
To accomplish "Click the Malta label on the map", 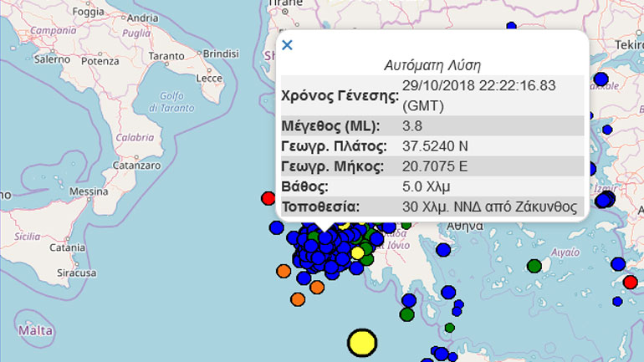I will (x=35, y=331).
